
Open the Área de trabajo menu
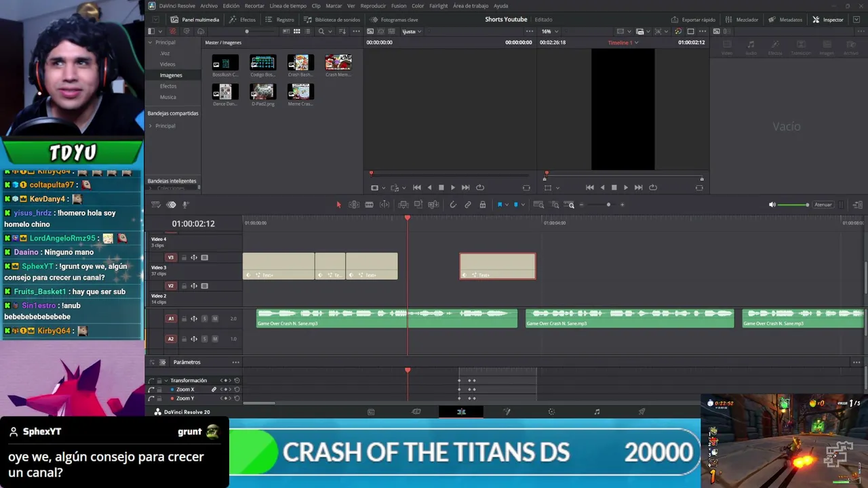click(x=471, y=5)
